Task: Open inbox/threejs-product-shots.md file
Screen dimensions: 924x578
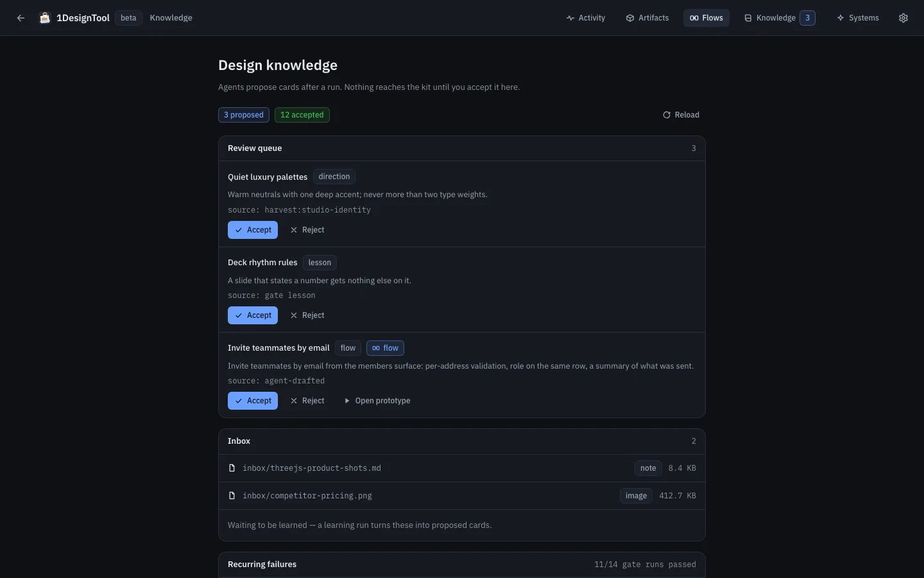Action: [x=462, y=468]
